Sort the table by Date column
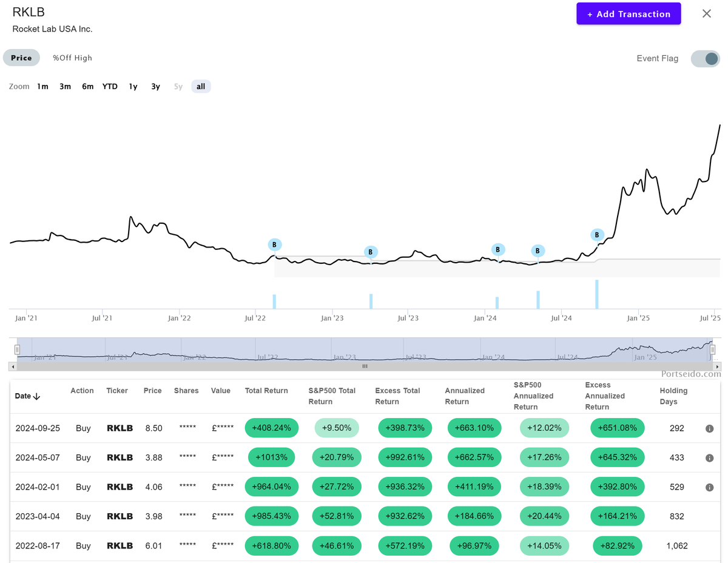This screenshot has height=563, width=728. click(27, 396)
